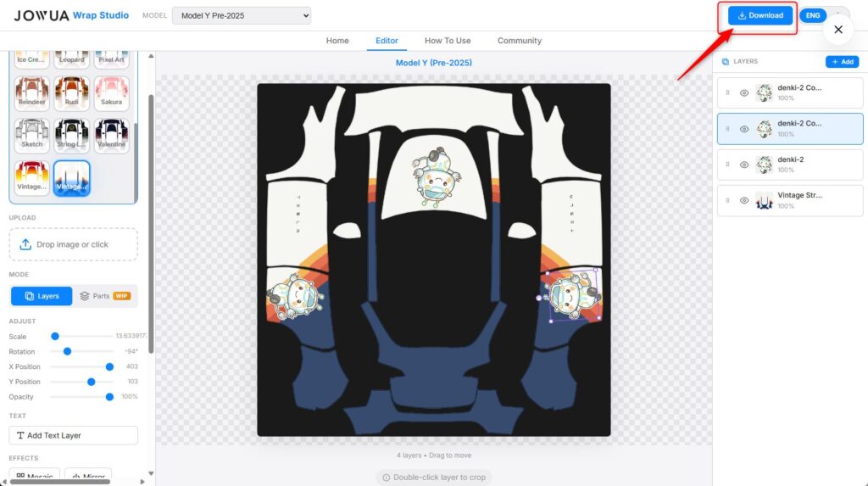This screenshot has height=486, width=868.
Task: Choose the Reindeer wrap template
Action: point(32,92)
